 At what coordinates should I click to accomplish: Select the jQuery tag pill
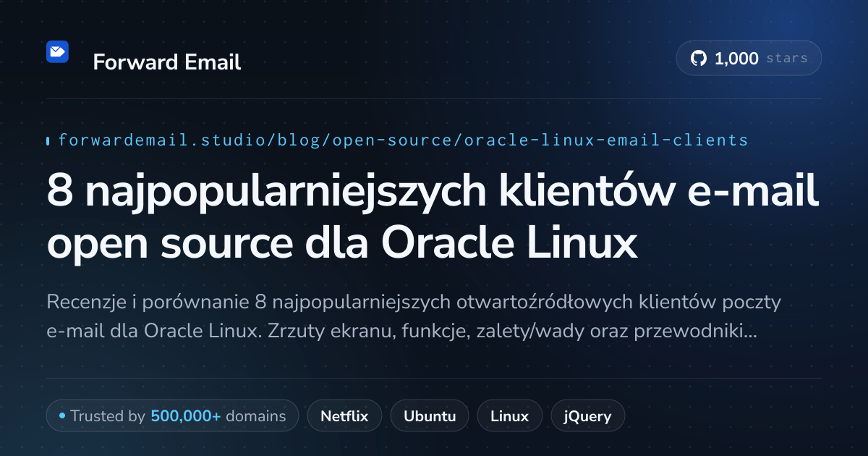point(588,416)
